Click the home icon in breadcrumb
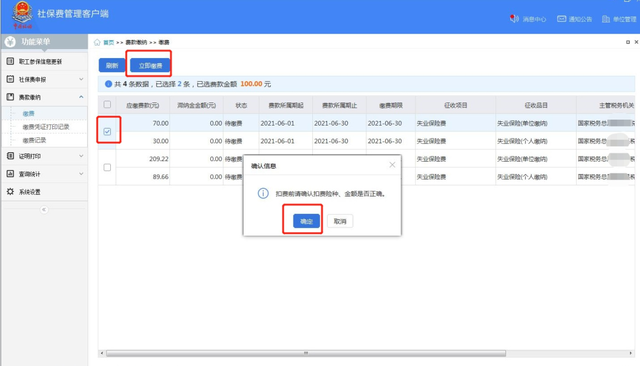The image size is (640, 366). [x=97, y=42]
